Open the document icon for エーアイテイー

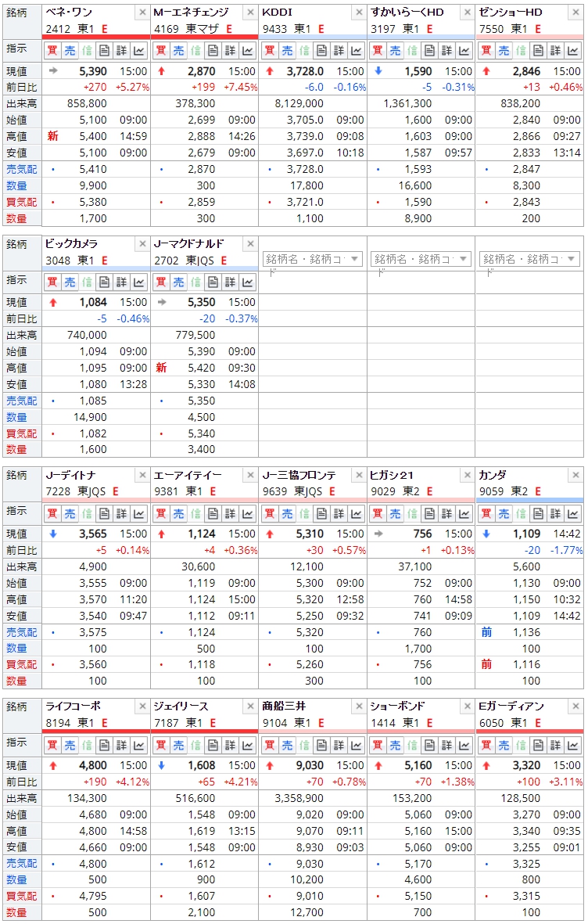pyautogui.click(x=213, y=514)
